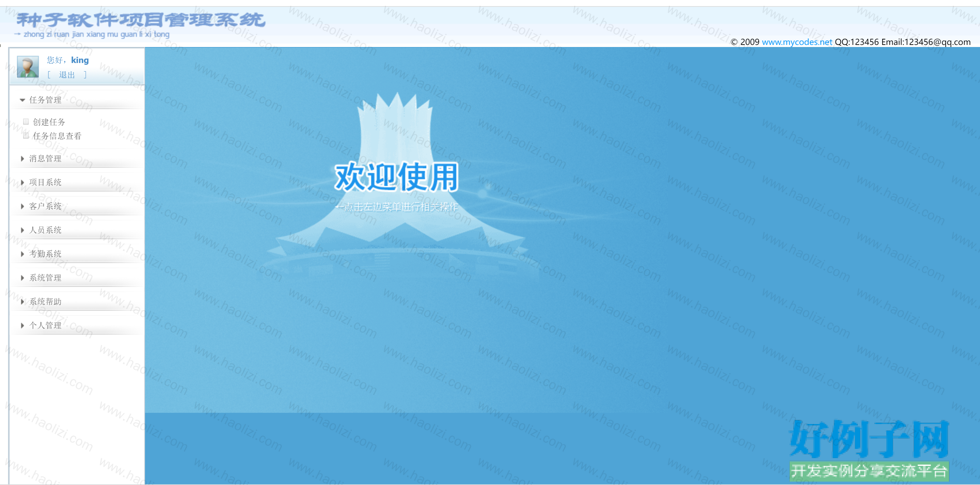Open www.mycodes.net link
This screenshot has width=980, height=485.
(797, 42)
